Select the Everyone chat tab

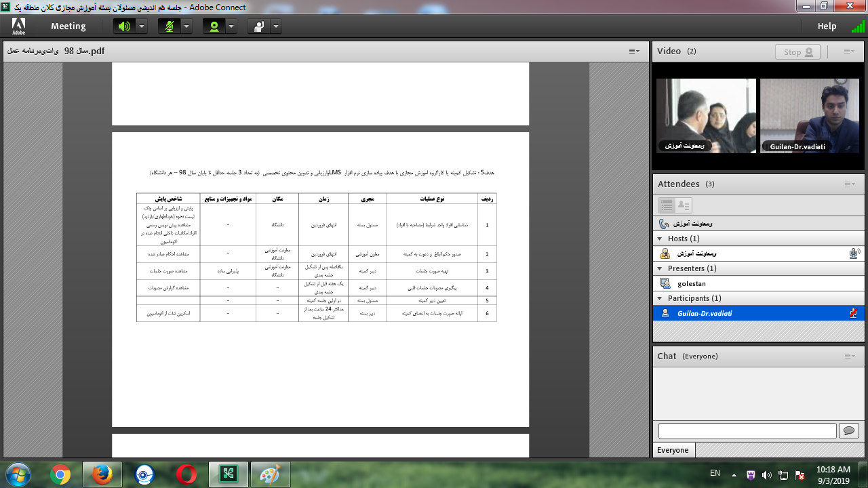click(x=673, y=450)
